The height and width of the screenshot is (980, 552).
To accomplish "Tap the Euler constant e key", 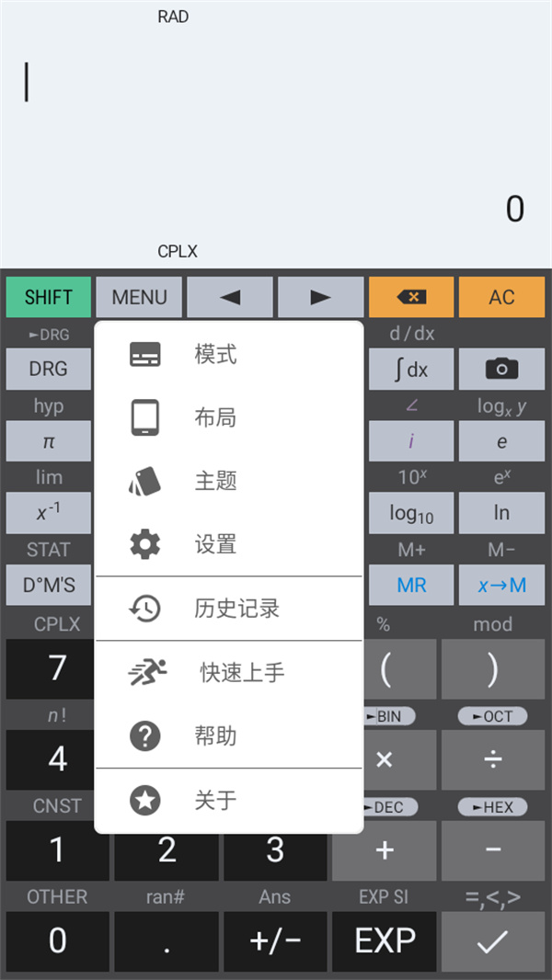I will (502, 441).
